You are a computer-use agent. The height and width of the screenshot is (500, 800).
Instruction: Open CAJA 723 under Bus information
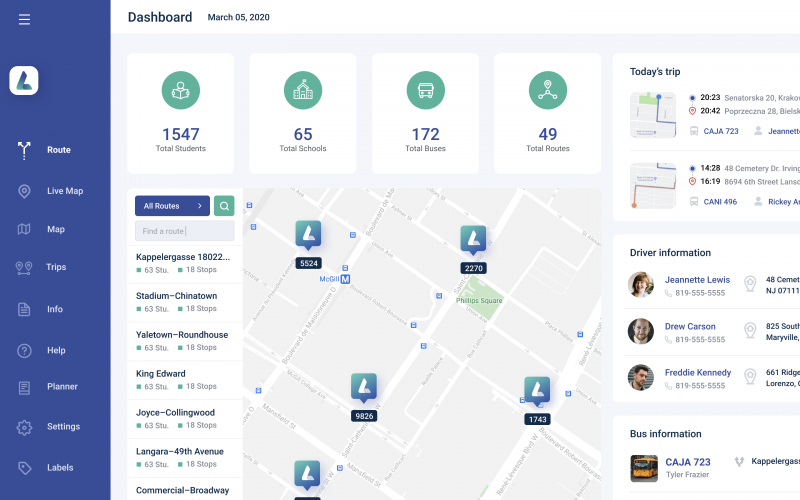(687, 462)
